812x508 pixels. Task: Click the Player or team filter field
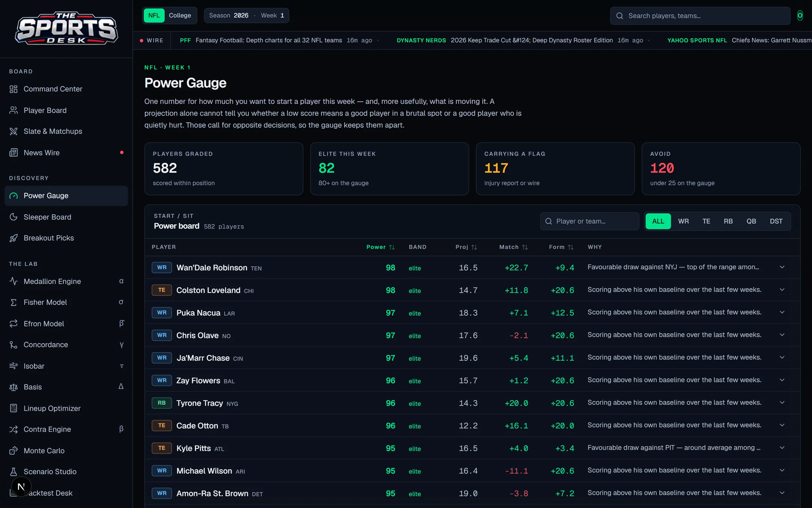(x=589, y=221)
